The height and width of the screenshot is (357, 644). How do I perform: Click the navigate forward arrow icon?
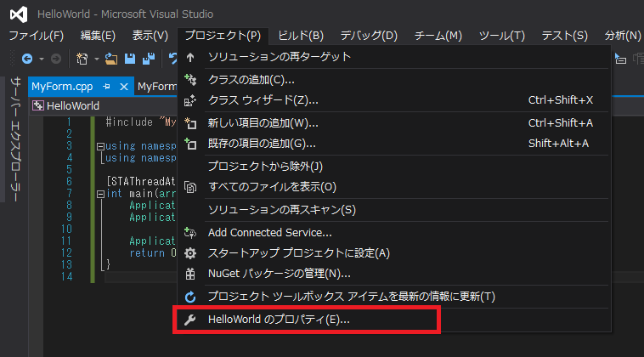[x=56, y=59]
